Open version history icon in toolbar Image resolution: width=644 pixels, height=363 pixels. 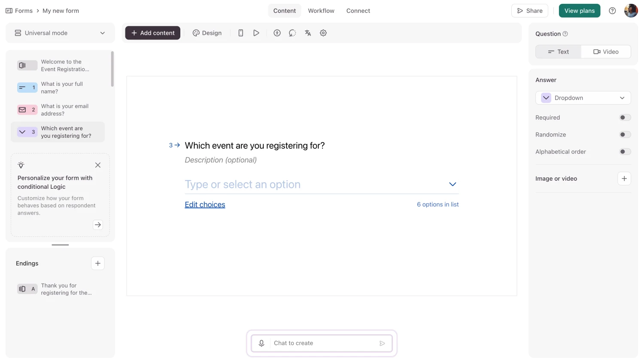[x=292, y=33]
